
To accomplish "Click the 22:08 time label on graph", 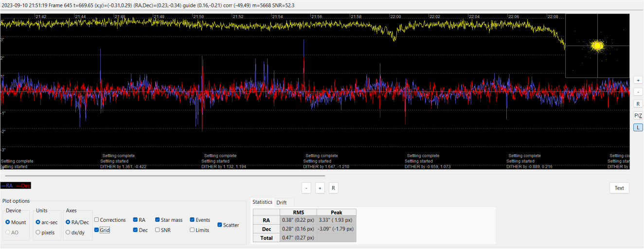I will [553, 17].
